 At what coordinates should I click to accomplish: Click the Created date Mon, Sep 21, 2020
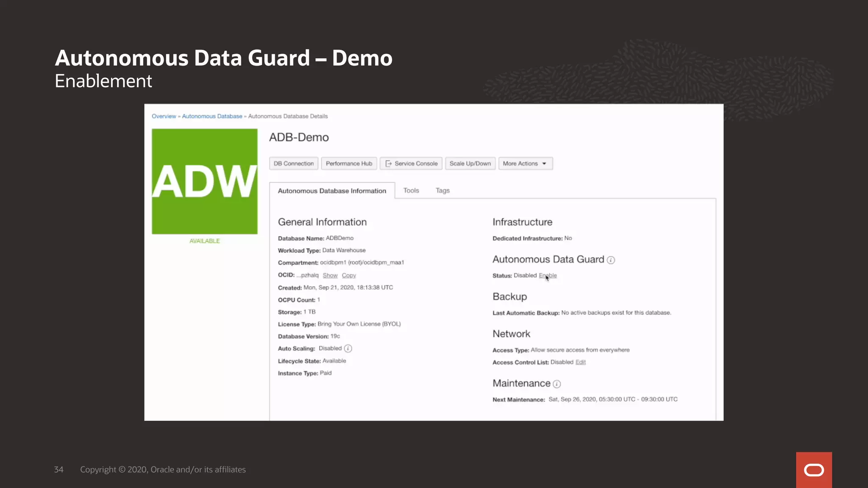tap(348, 288)
